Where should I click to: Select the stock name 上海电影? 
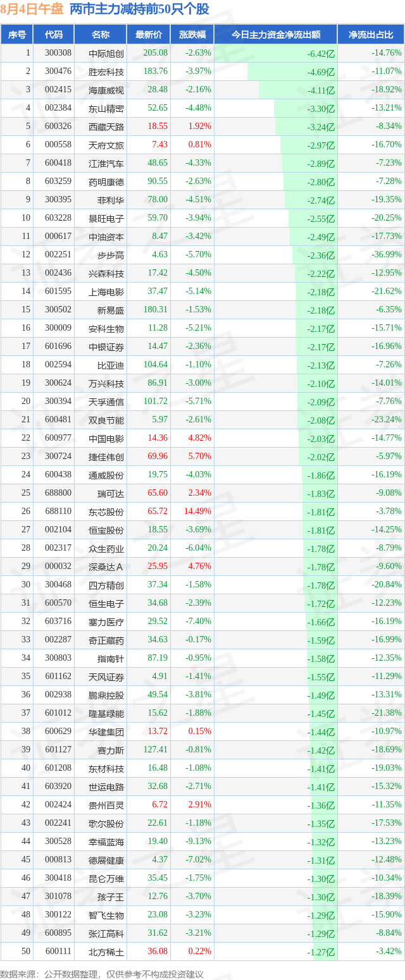(x=106, y=291)
